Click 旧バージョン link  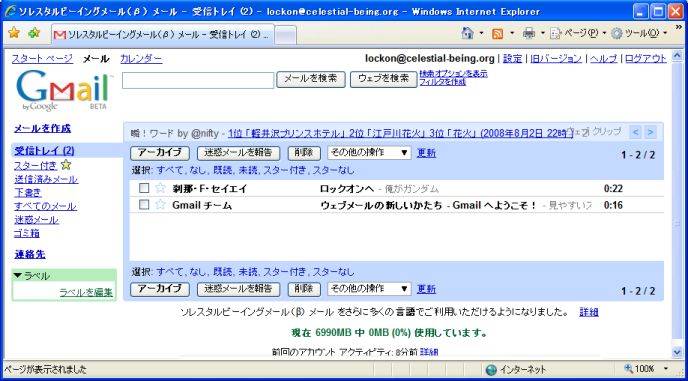pos(556,58)
